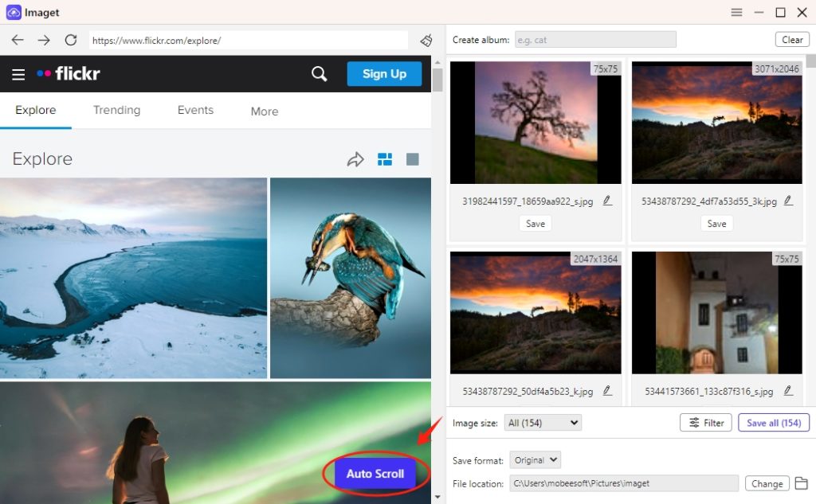The height and width of the screenshot is (504, 816).
Task: Open the Imaget app menu
Action: [736, 12]
